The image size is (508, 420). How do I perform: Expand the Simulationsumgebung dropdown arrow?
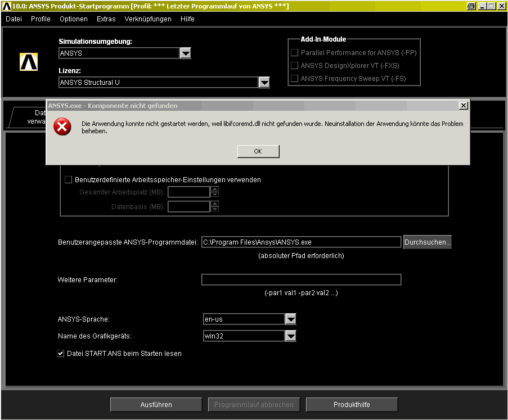pos(185,53)
